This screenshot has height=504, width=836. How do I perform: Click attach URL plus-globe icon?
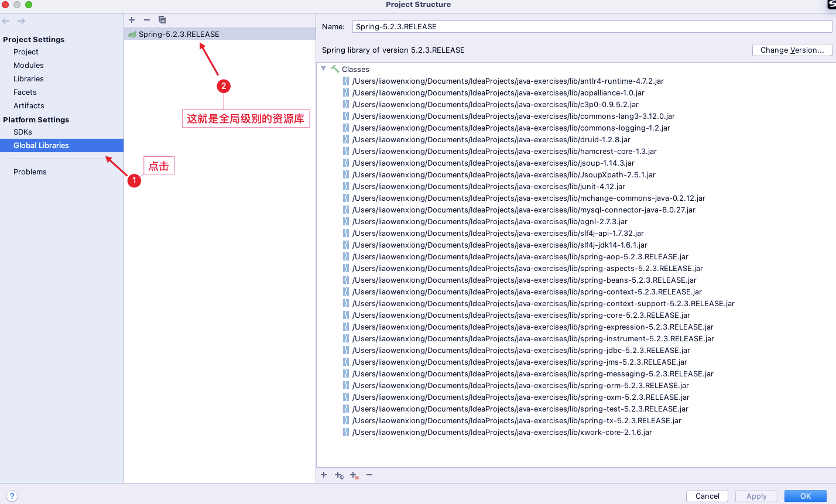click(339, 475)
